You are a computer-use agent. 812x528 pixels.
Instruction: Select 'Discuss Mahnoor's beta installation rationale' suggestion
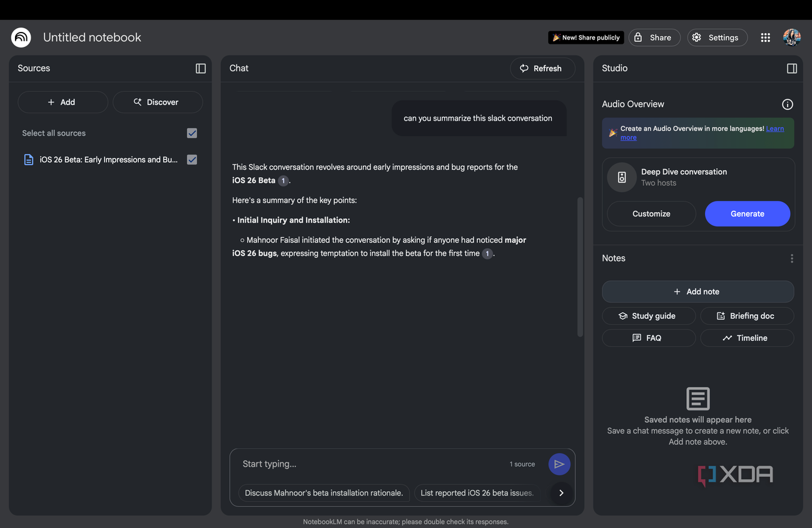(324, 493)
